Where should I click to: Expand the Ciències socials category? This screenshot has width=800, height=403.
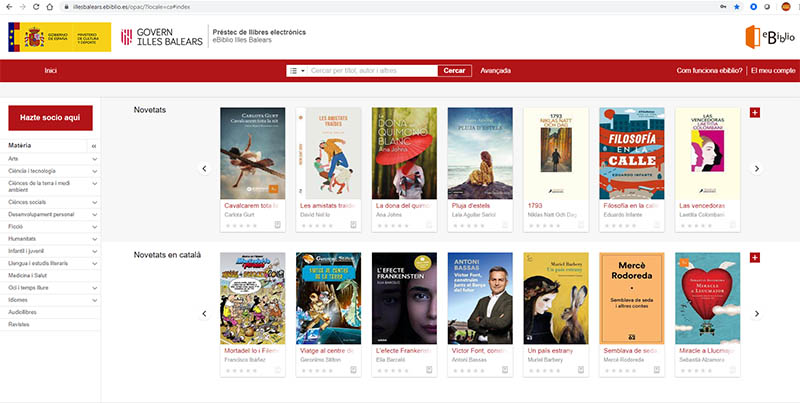pos(94,203)
